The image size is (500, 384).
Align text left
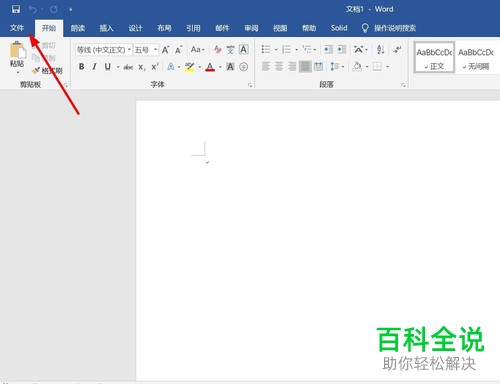point(266,67)
